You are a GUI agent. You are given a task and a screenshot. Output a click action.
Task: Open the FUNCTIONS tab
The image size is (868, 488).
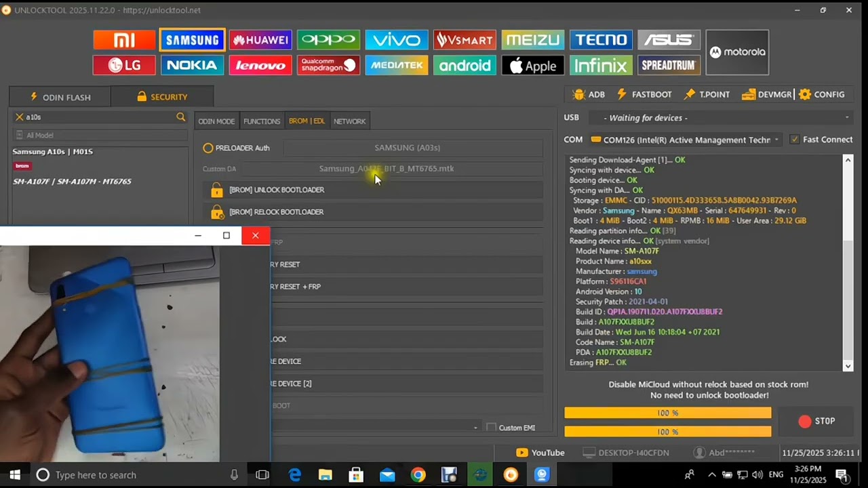click(x=262, y=121)
